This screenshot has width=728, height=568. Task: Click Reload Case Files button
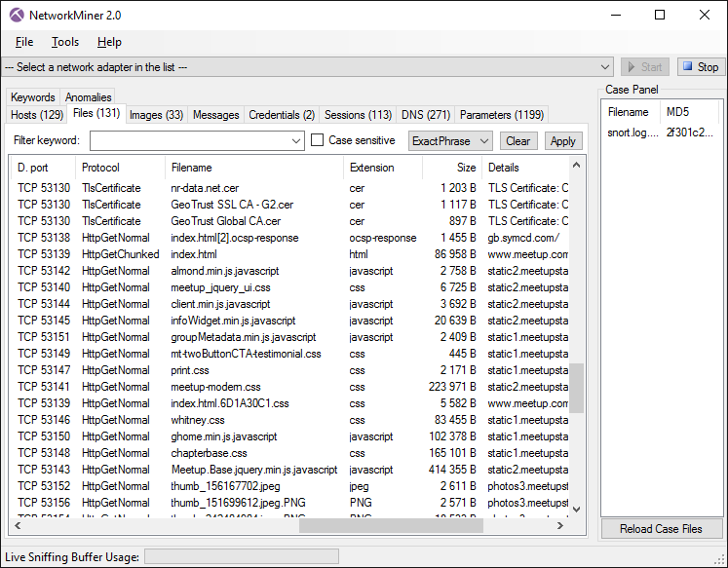(x=661, y=529)
